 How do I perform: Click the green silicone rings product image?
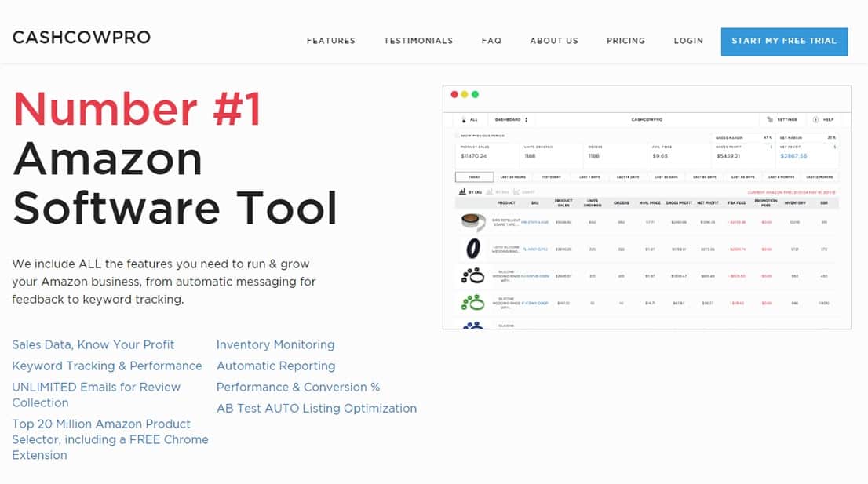[x=473, y=303]
